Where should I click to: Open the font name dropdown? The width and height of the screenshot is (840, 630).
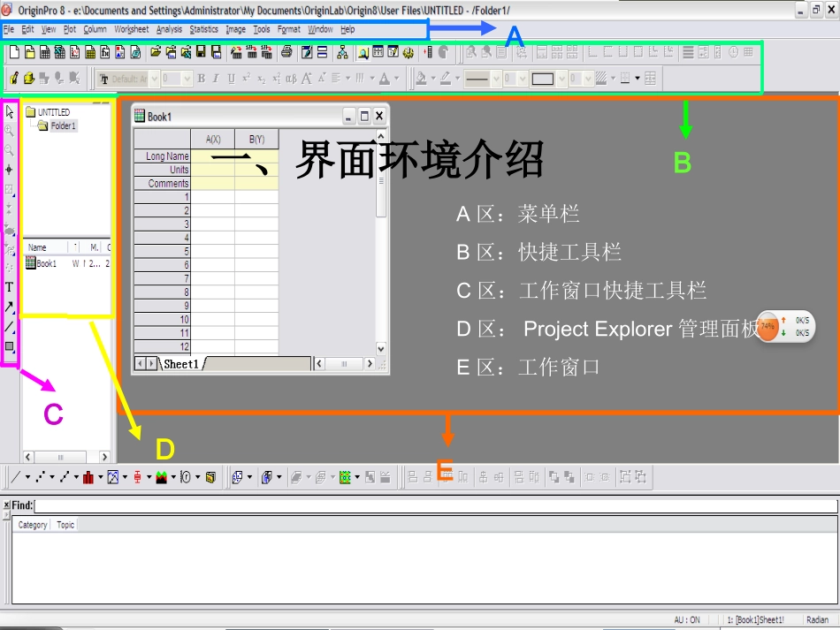pos(154,79)
